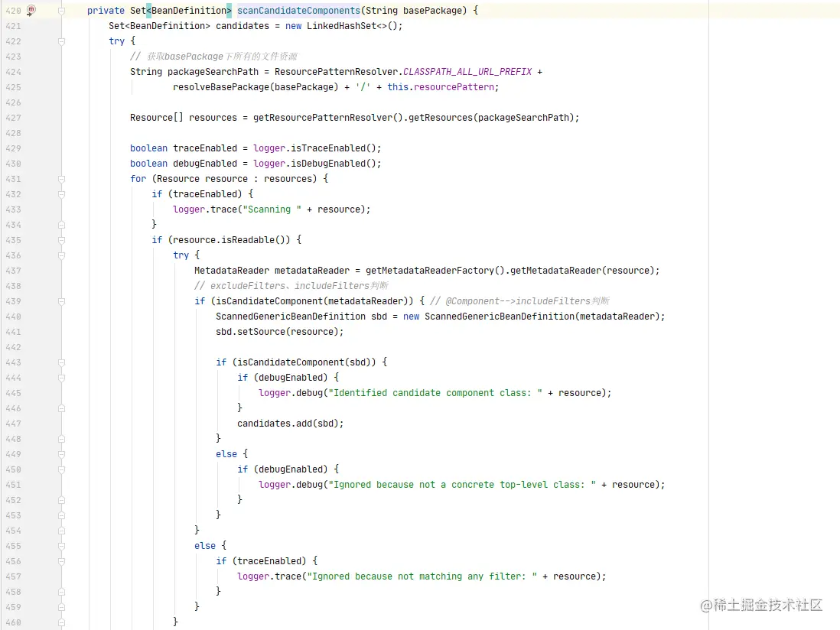Fold the for loop at line 431

coord(62,179)
